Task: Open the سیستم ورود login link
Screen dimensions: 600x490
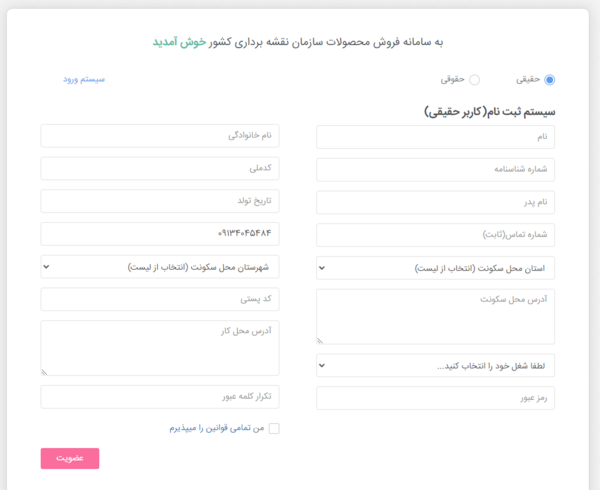Action: [84, 79]
